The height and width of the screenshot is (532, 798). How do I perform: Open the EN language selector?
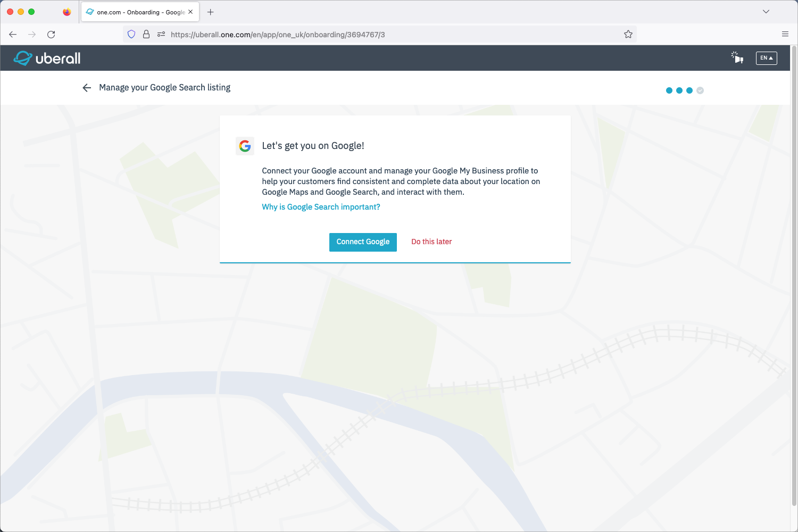[x=766, y=58]
